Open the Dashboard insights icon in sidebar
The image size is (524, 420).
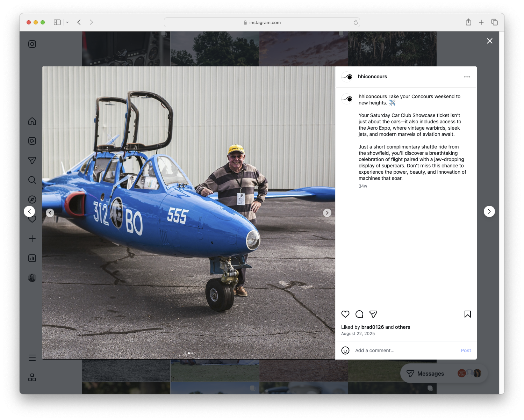click(32, 258)
